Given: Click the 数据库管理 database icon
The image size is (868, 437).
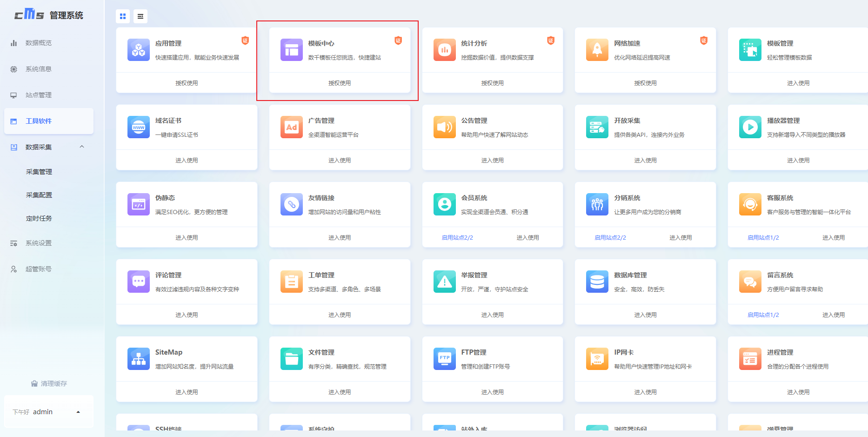Looking at the screenshot, I should pos(597,282).
